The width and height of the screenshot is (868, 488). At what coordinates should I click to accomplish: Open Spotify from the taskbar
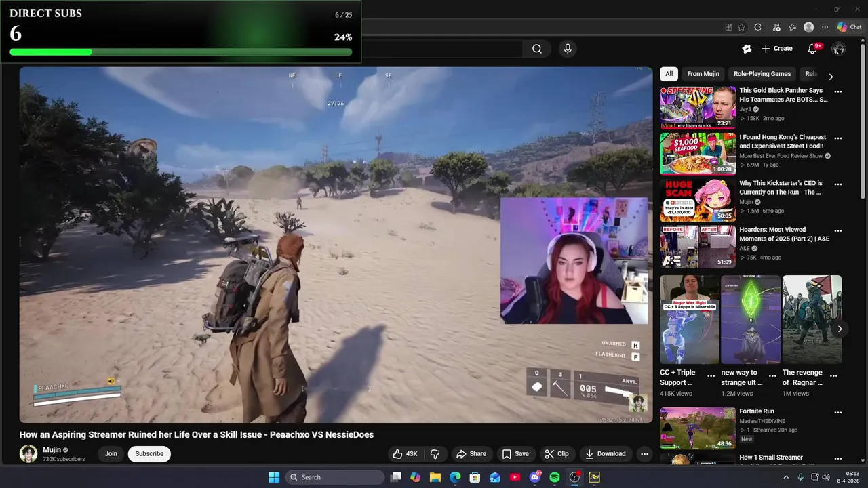coord(555,477)
